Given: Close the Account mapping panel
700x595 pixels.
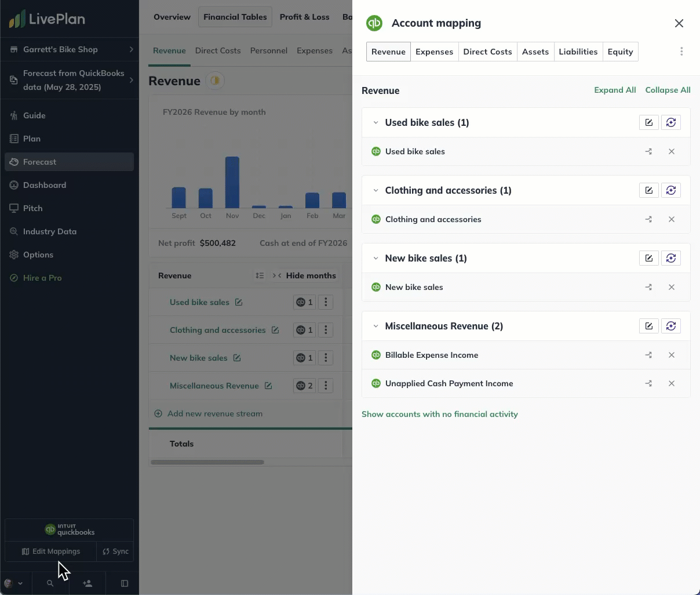Looking at the screenshot, I should pyautogui.click(x=679, y=23).
